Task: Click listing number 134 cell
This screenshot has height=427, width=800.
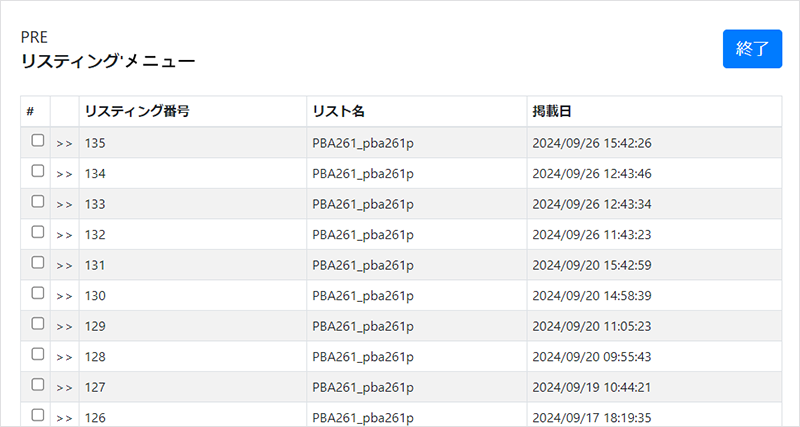Action: (193, 173)
